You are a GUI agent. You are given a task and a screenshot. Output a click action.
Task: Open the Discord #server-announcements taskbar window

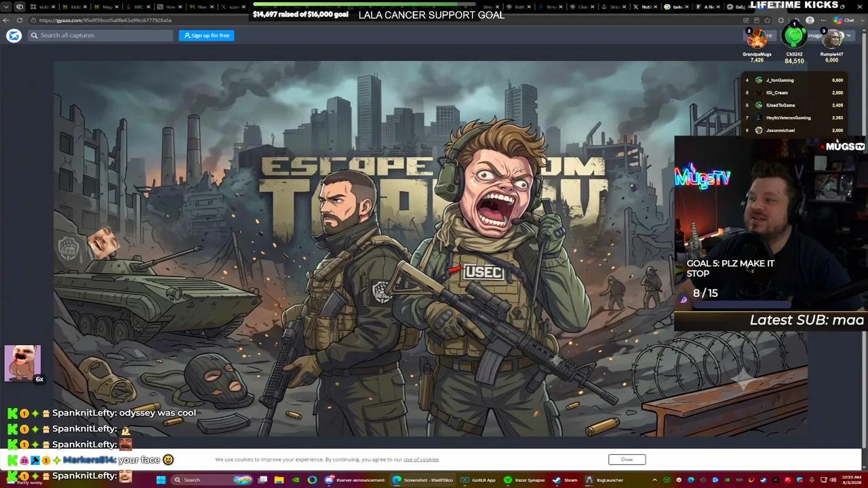coord(355,480)
